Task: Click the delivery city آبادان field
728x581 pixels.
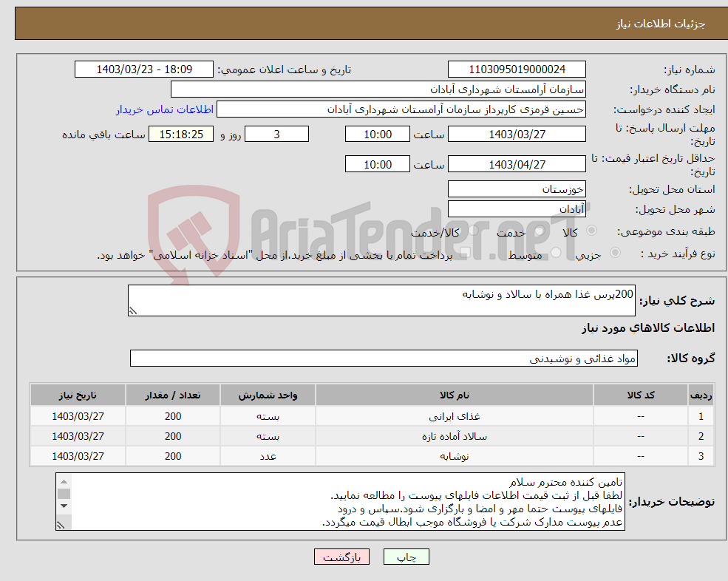Action: [517, 209]
